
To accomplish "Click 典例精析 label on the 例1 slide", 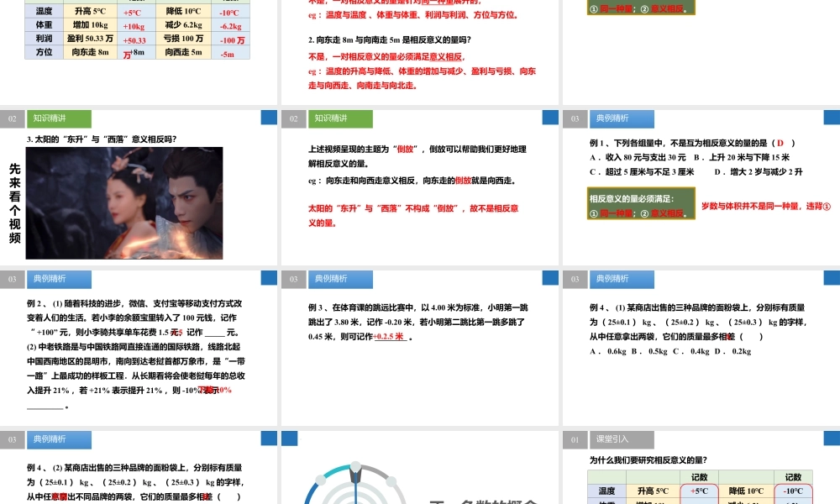I will tap(622, 118).
